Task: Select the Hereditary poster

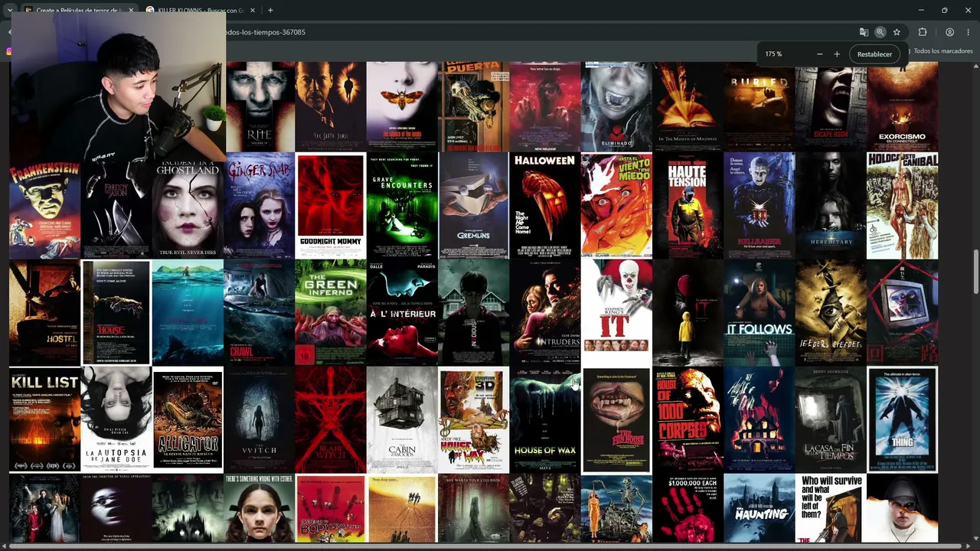Action: pyautogui.click(x=831, y=206)
